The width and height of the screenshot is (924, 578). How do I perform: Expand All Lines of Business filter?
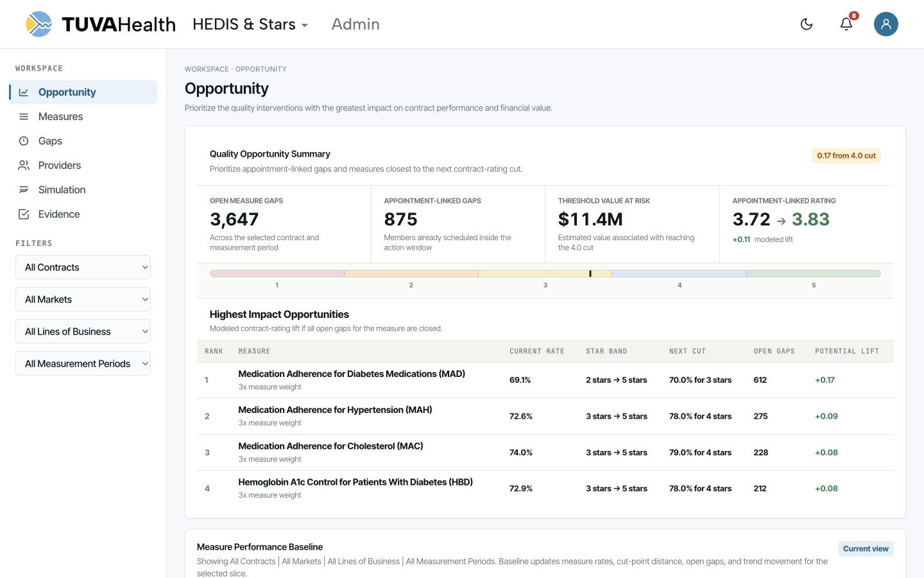pyautogui.click(x=83, y=331)
